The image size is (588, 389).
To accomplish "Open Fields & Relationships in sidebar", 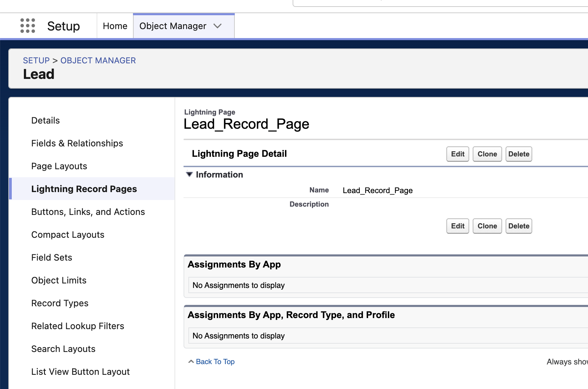I will click(x=77, y=143).
